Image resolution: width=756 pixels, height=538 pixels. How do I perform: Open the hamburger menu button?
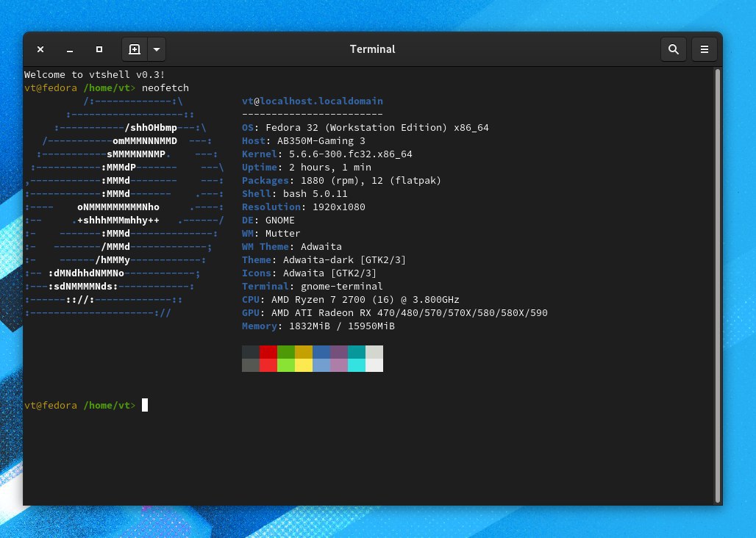[704, 49]
